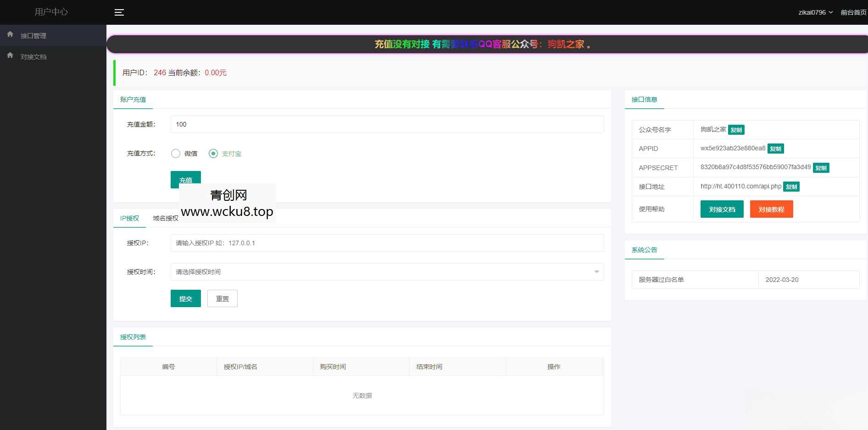The image size is (868, 430).
Task: Copy the 公众号名字 value with 复制 badge
Action: (736, 130)
